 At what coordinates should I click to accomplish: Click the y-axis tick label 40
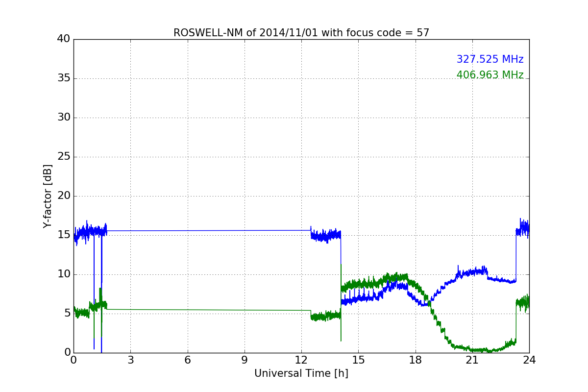[63, 39]
